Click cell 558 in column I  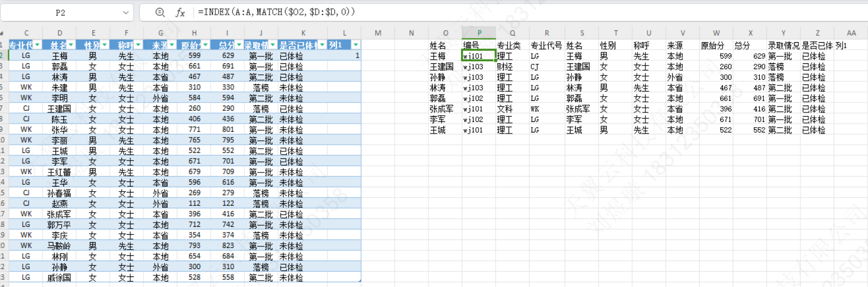tap(228, 278)
